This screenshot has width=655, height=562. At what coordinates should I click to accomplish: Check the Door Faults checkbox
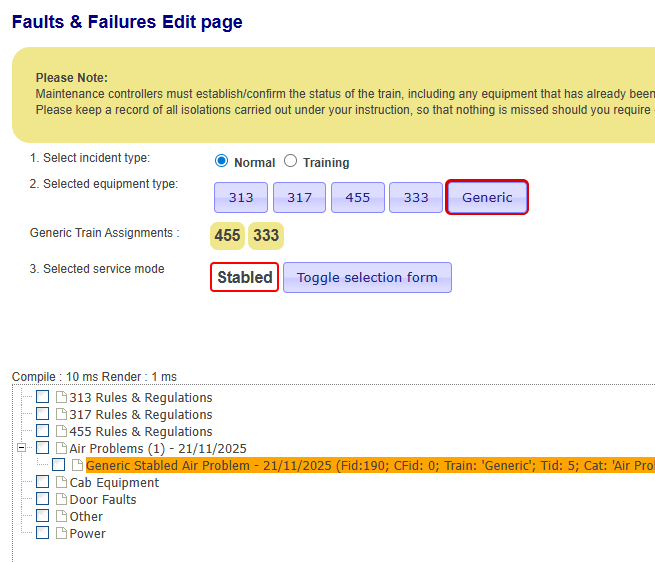click(x=43, y=500)
